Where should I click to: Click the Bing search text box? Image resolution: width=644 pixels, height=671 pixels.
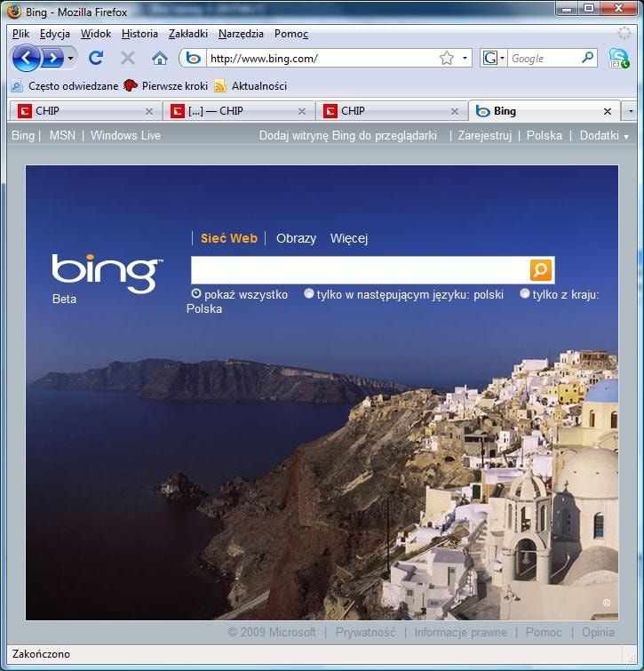[x=360, y=270]
